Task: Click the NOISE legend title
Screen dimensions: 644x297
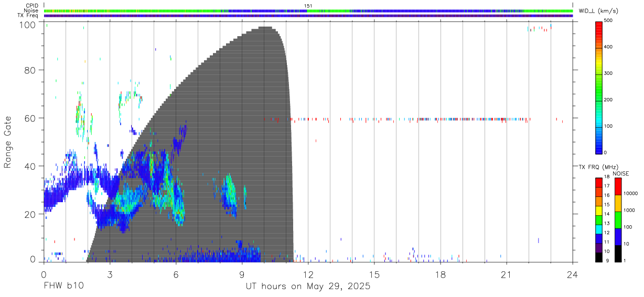Action: pyautogui.click(x=621, y=173)
